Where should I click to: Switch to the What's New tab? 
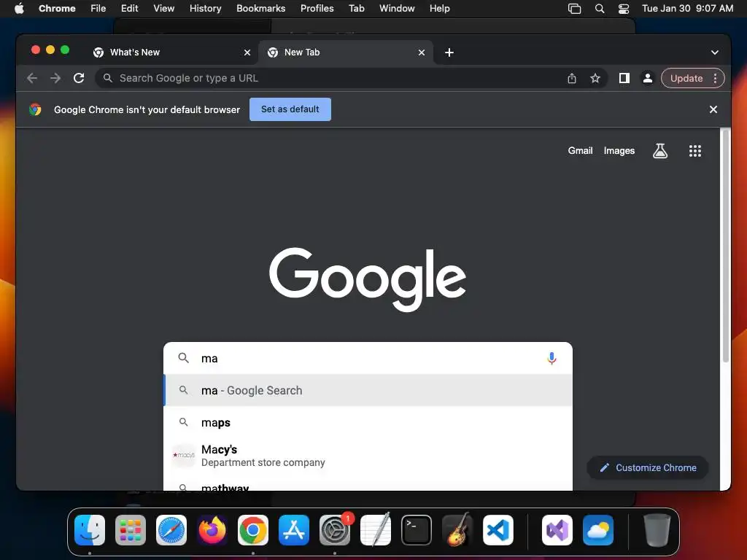(x=172, y=52)
